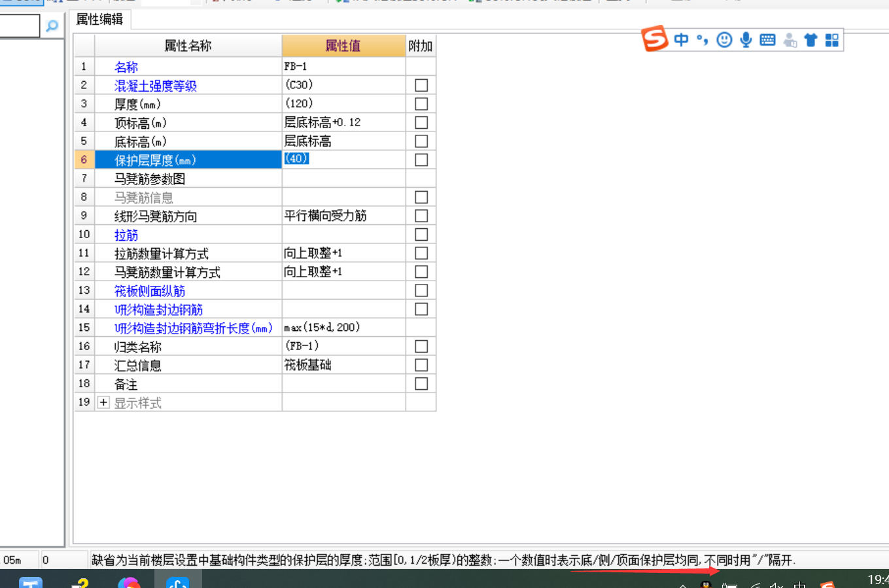Viewport: 889px width, 588px height.
Task: Click the status bar hint text
Action: [444, 560]
